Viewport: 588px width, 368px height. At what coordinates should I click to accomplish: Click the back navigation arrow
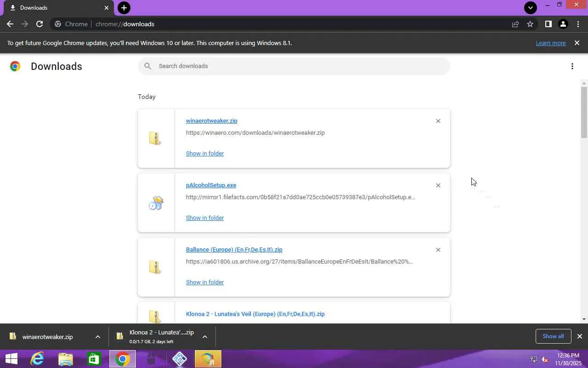[x=10, y=24]
